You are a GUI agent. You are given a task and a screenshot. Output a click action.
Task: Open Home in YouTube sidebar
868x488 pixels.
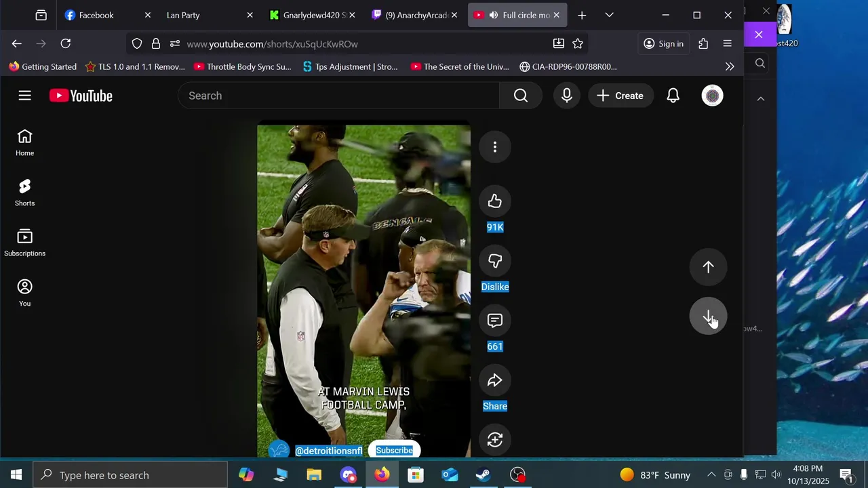[24, 143]
